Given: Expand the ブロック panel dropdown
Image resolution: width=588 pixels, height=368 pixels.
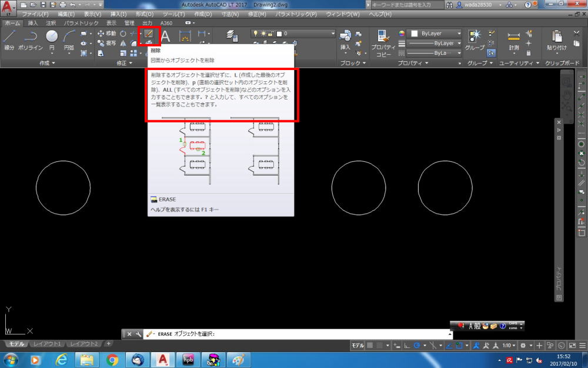Looking at the screenshot, I should (353, 63).
